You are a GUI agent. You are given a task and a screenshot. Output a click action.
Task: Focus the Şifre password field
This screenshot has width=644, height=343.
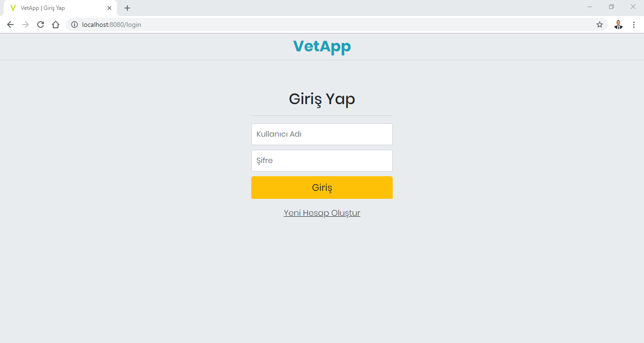point(322,161)
